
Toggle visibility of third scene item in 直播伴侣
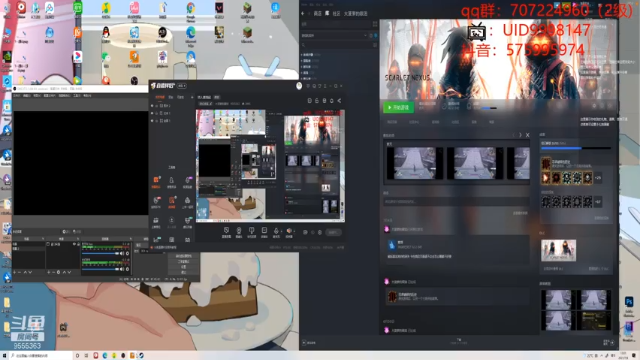point(152,121)
